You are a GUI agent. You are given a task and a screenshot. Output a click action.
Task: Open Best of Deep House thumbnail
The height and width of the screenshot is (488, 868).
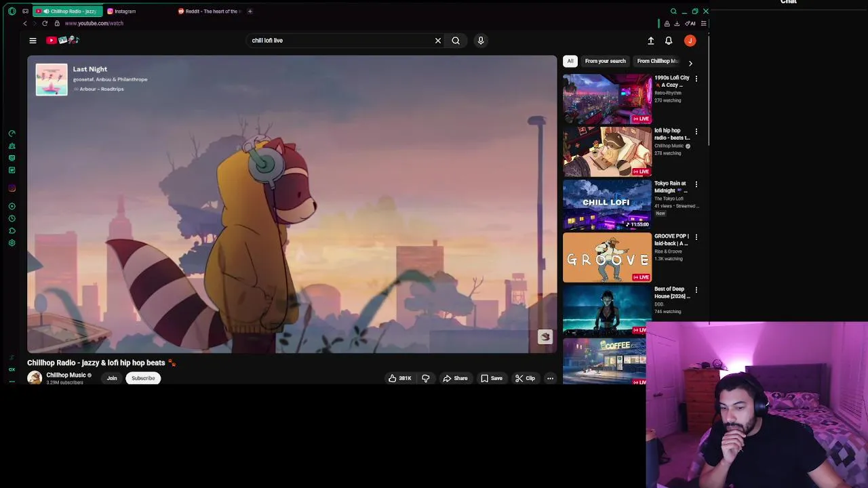tap(607, 310)
